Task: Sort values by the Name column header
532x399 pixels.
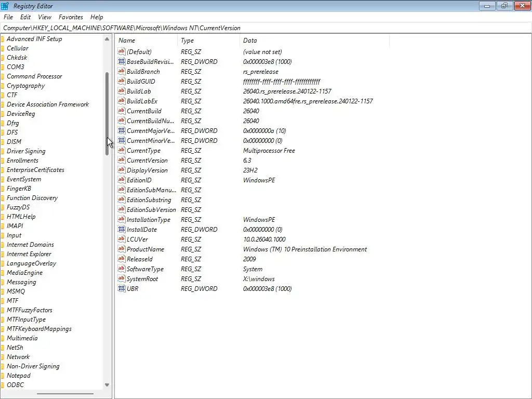Action: [x=146, y=41]
